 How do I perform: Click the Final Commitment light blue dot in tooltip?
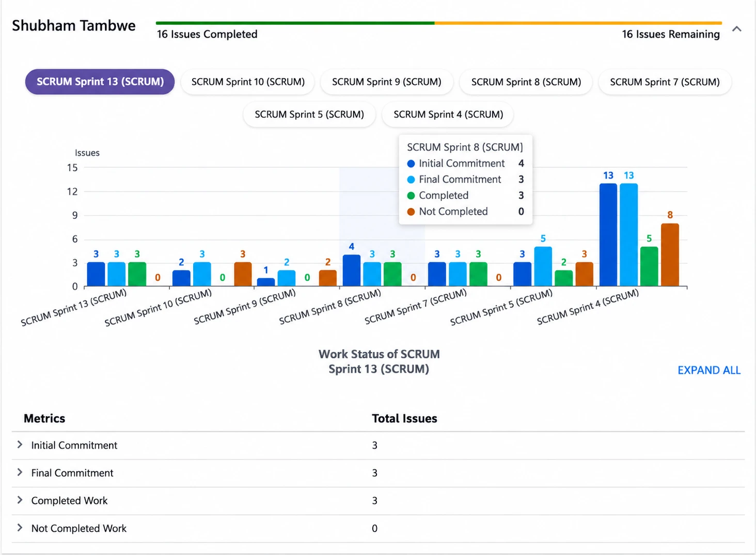[411, 180]
